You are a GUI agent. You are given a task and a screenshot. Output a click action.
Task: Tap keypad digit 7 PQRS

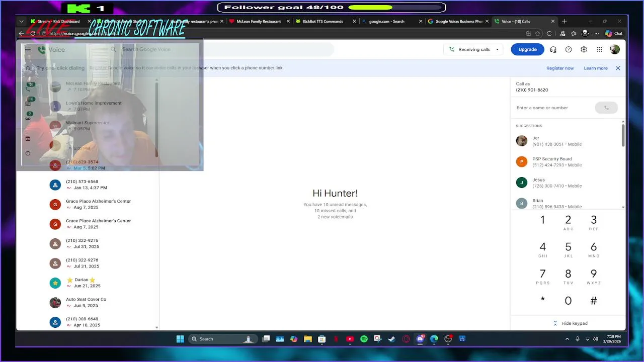(x=542, y=277)
